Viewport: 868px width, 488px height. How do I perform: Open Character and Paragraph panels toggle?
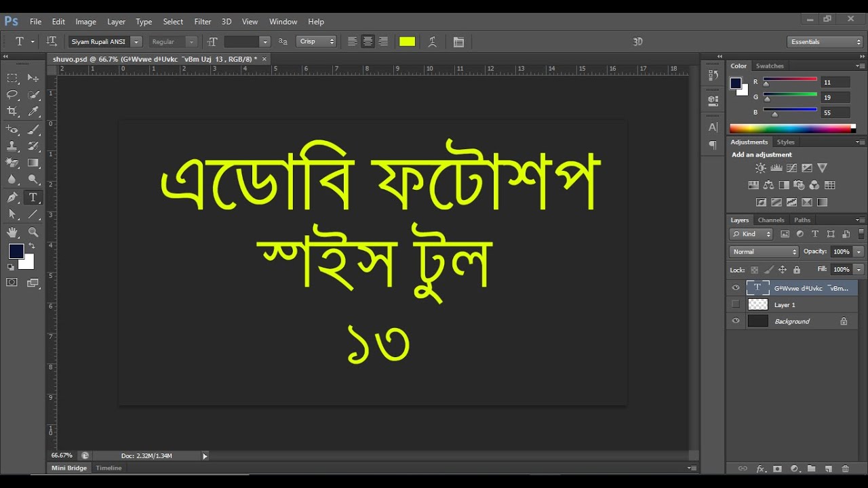458,42
